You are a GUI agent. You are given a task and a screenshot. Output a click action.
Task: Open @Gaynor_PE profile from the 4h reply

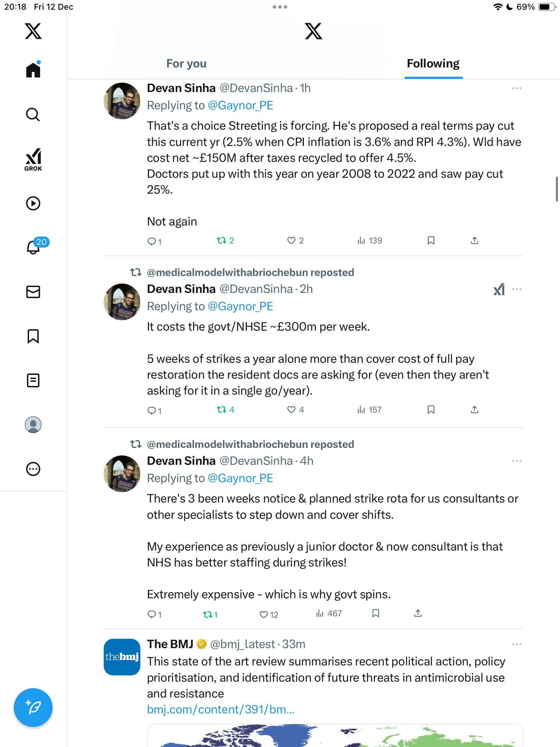click(x=240, y=478)
